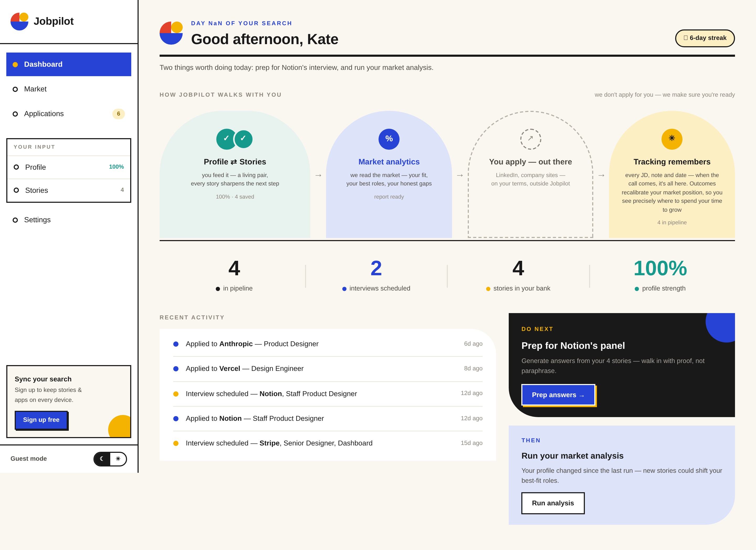Viewport: 756px width, 550px height.
Task: Open Applied to Anthropic activity row
Action: coord(328,344)
